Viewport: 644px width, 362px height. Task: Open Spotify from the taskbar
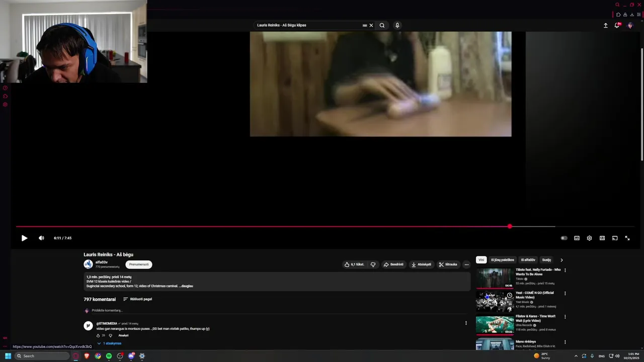(x=109, y=356)
